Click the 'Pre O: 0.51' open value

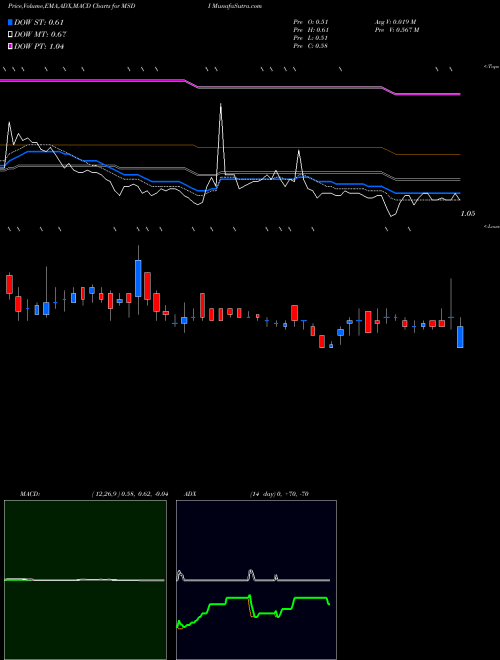[311, 22]
